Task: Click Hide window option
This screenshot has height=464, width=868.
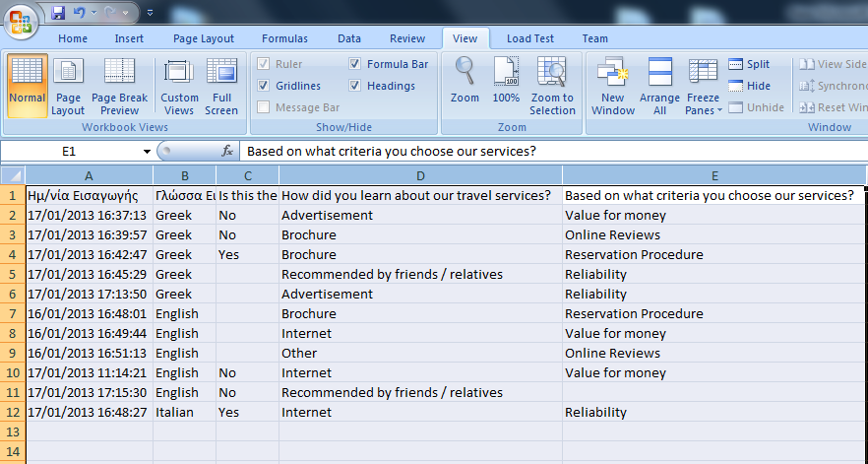Action: (x=750, y=86)
